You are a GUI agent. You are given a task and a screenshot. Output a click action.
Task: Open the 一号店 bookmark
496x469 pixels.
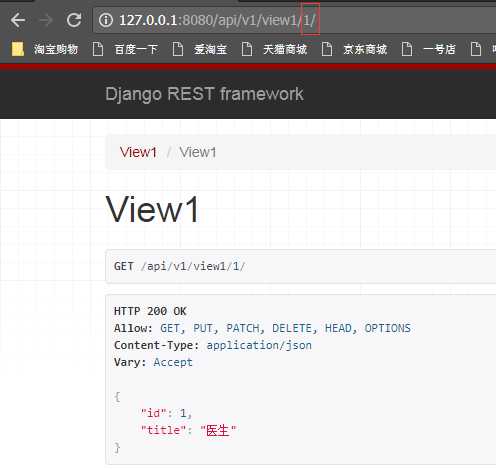[x=428, y=49]
